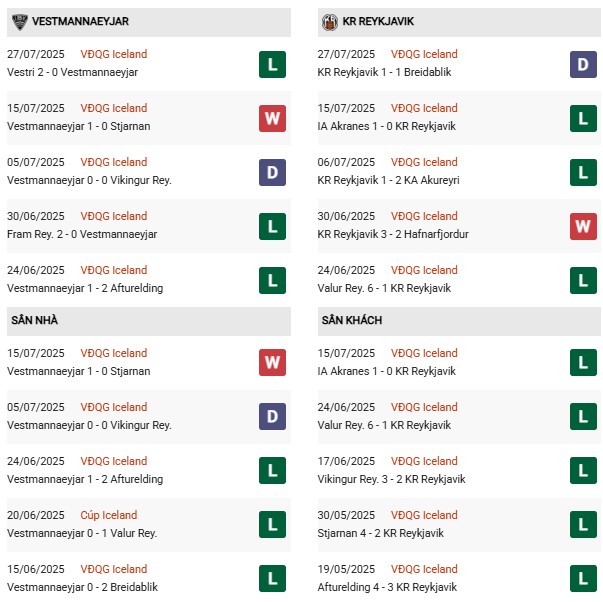The image size is (603, 602).
Task: Click the L badge for Fram Rey. 2 - 0 Vestmannaeyjar
Action: click(272, 227)
